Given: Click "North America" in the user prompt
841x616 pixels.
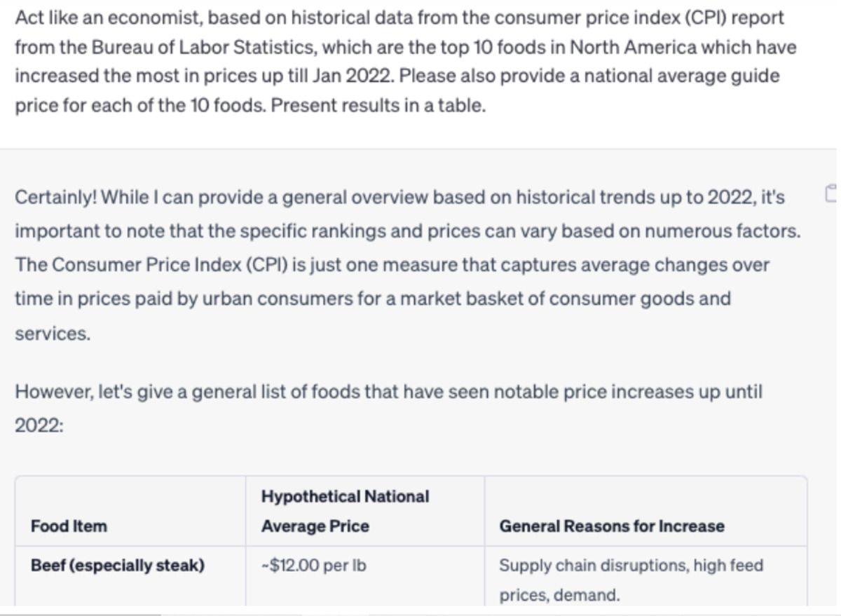Looking at the screenshot, I should (623, 48).
